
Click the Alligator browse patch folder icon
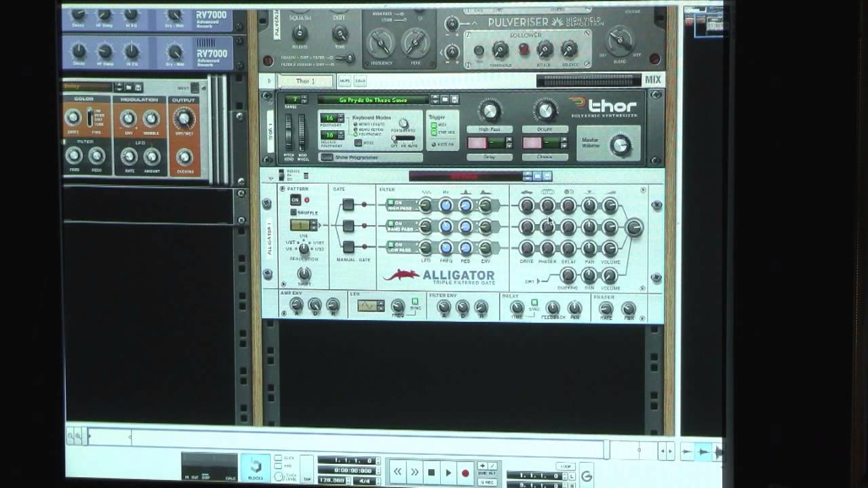point(537,176)
